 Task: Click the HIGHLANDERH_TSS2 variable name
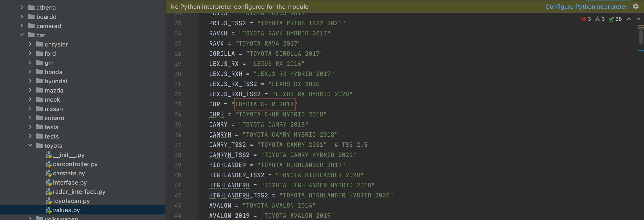click(x=238, y=195)
